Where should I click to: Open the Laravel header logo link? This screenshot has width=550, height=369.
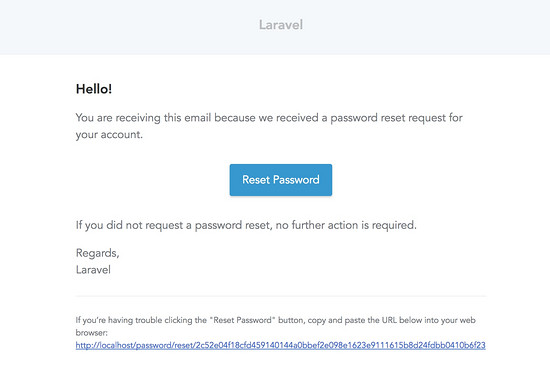point(281,25)
